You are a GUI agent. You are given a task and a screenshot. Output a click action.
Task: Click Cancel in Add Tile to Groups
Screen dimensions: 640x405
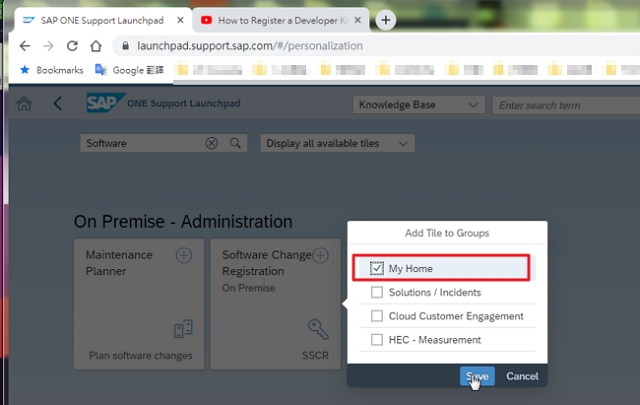pos(522,376)
